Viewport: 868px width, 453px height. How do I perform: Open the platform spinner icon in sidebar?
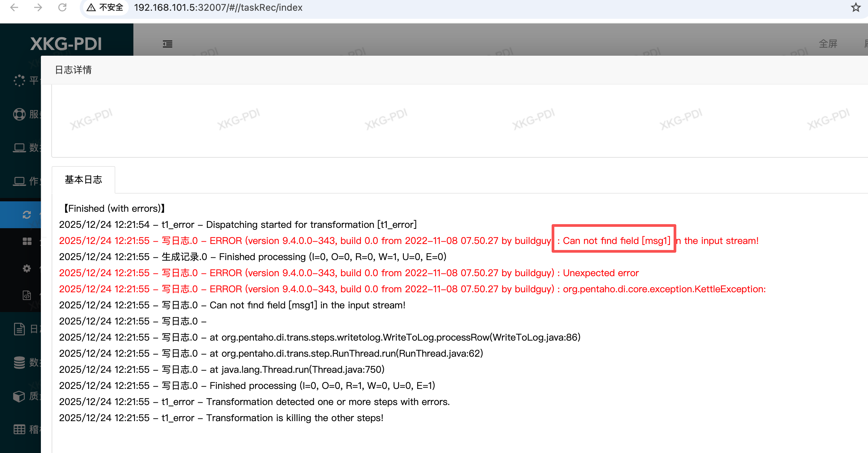pos(19,80)
